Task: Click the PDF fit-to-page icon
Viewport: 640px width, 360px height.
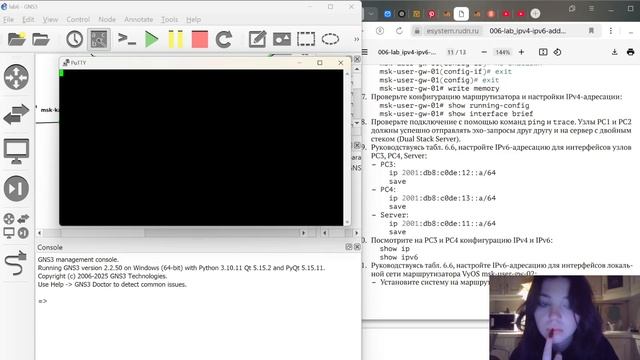Action: click(543, 52)
